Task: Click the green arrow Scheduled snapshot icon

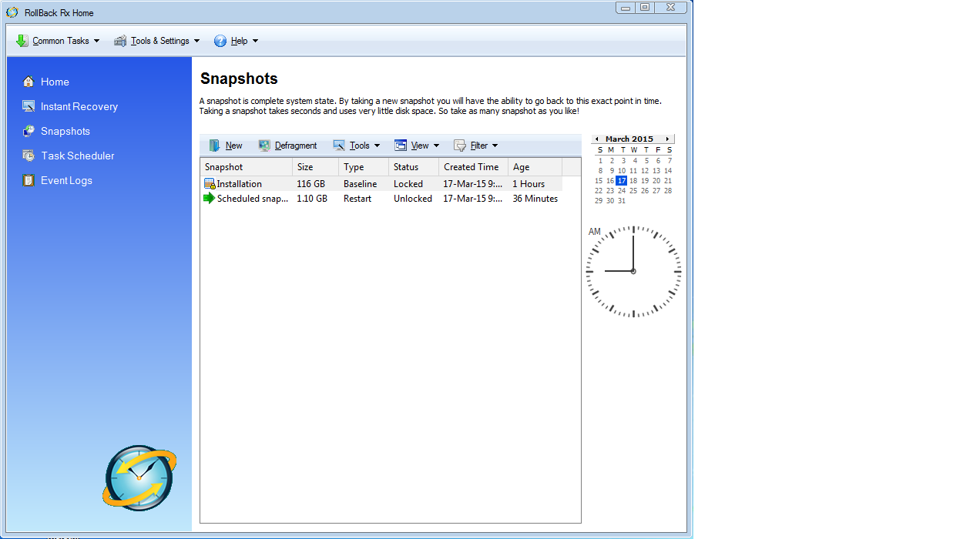Action: tap(210, 199)
